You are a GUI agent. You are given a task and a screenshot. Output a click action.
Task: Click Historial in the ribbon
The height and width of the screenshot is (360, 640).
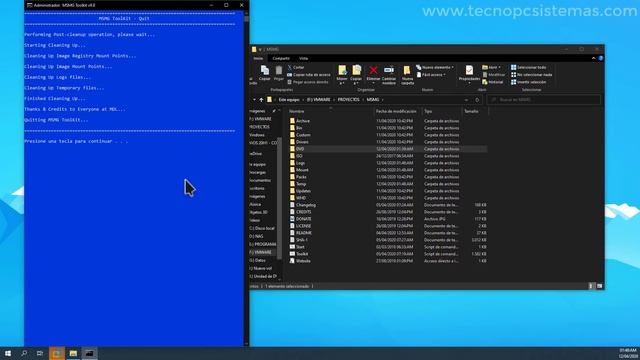(493, 82)
